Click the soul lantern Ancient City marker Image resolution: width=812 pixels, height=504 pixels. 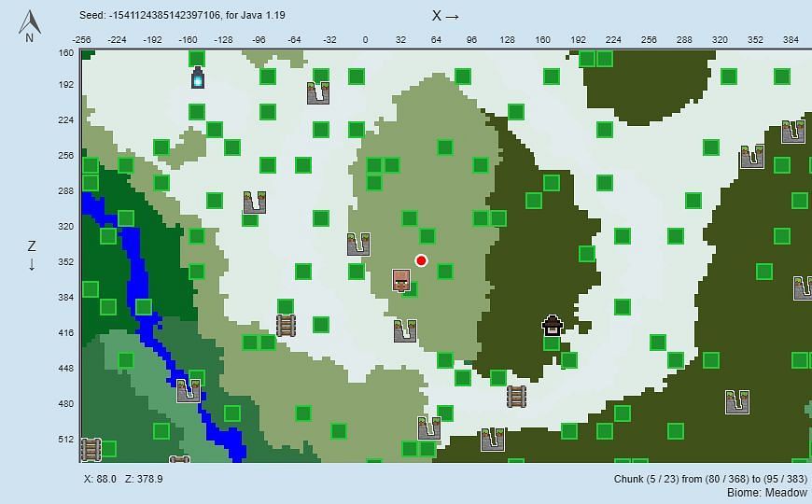point(197,77)
